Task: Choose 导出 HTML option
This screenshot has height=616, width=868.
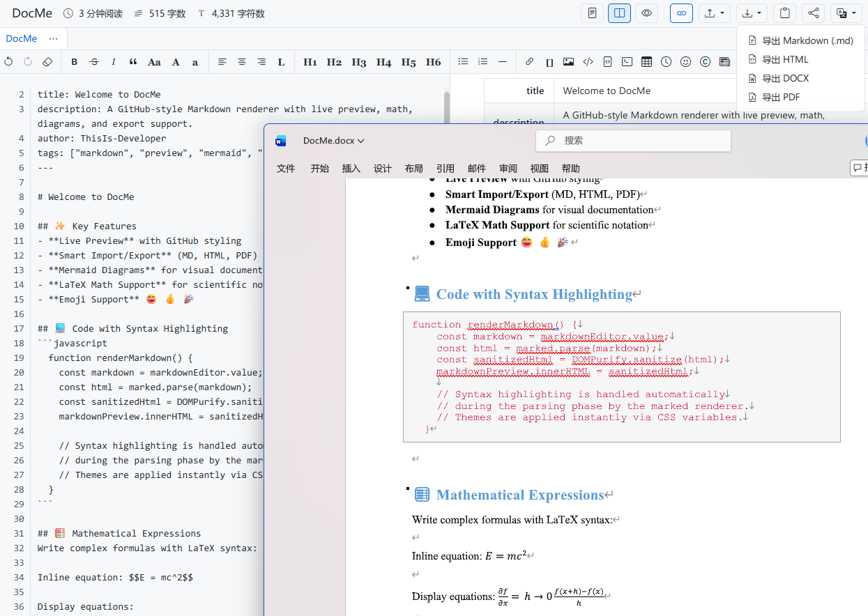Action: [x=800, y=59]
